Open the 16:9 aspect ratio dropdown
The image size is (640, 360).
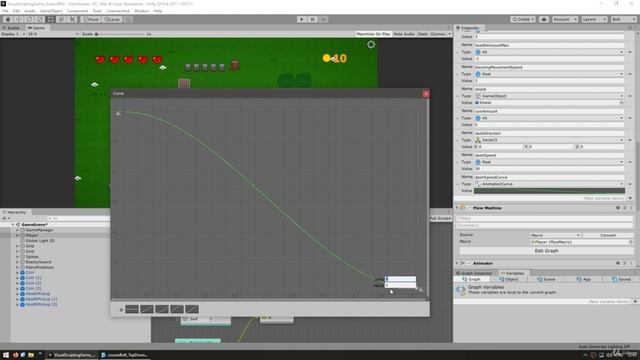(x=53, y=34)
